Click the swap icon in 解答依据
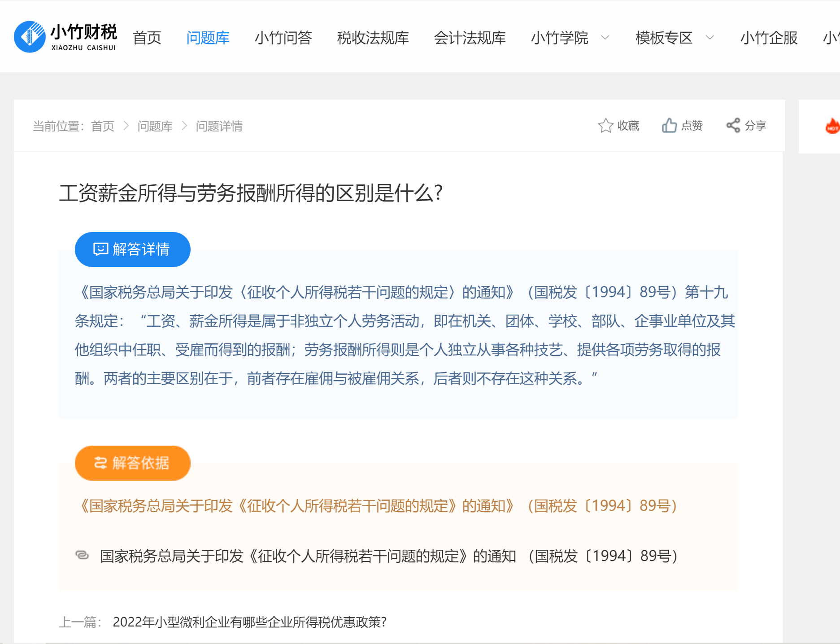Viewport: 840px width, 644px height. (100, 463)
